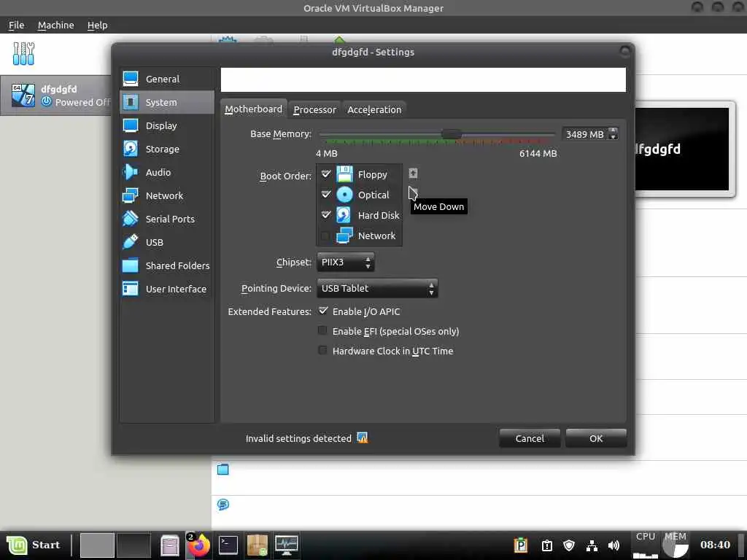The image size is (747, 560).
Task: Open the Display settings category
Action: (167, 125)
